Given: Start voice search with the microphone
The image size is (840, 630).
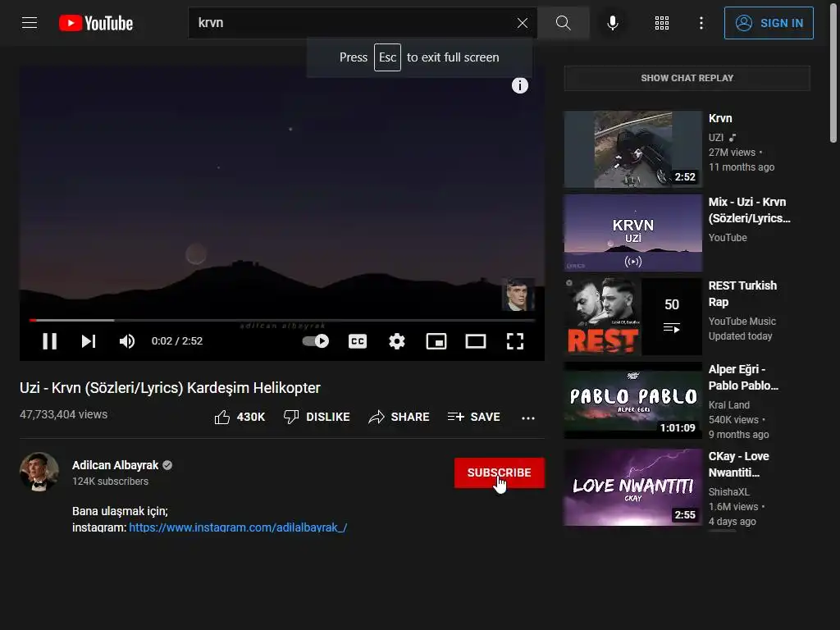Looking at the screenshot, I should pyautogui.click(x=613, y=23).
